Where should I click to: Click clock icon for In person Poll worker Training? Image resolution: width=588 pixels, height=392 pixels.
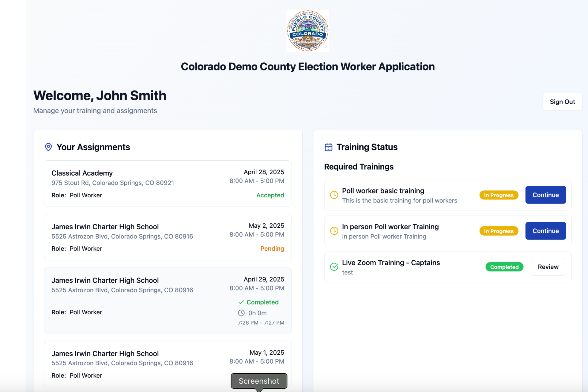pyautogui.click(x=334, y=231)
